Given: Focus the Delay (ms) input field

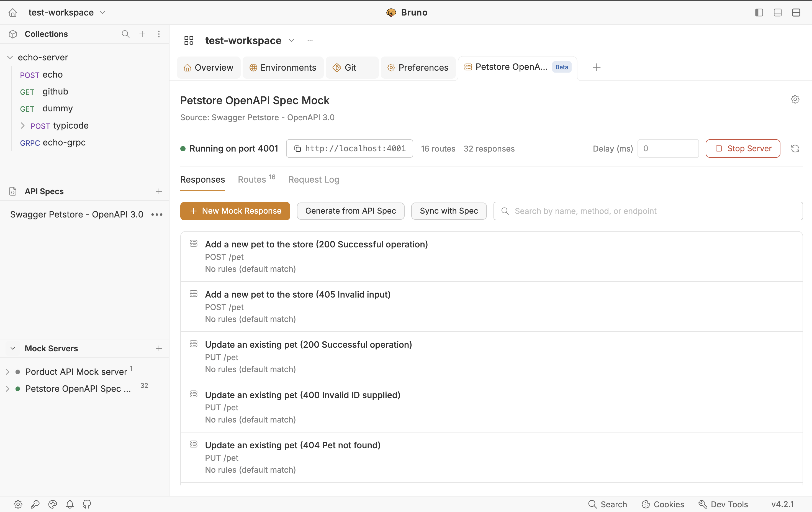Looking at the screenshot, I should click(668, 149).
